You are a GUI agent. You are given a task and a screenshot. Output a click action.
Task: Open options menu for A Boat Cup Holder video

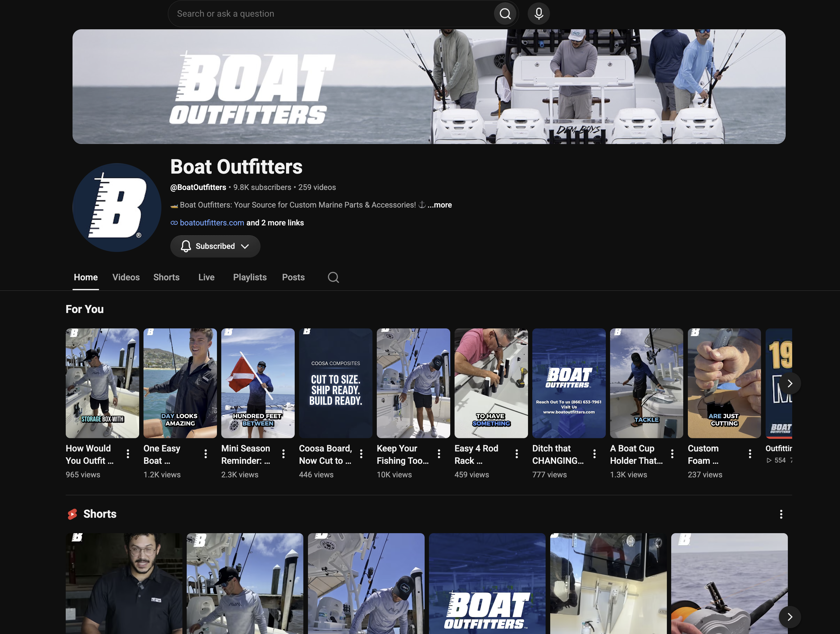[672, 454]
